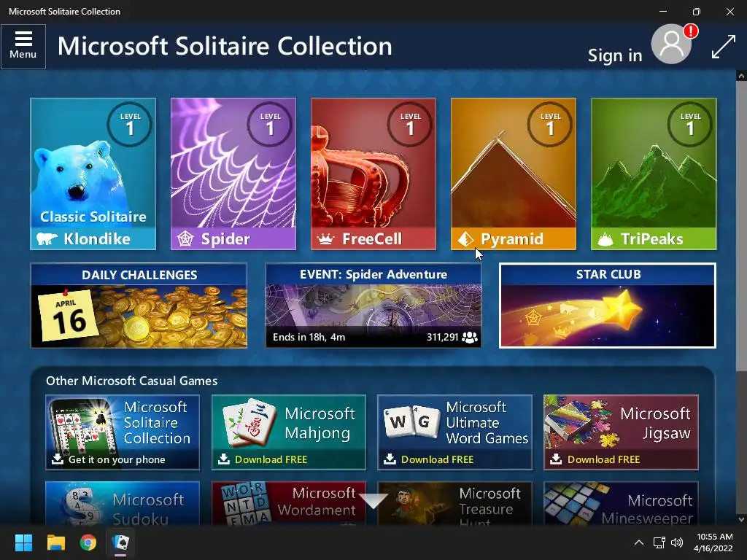Show hidden system tray icons chevron
Screen dimensions: 747x560
(639, 542)
